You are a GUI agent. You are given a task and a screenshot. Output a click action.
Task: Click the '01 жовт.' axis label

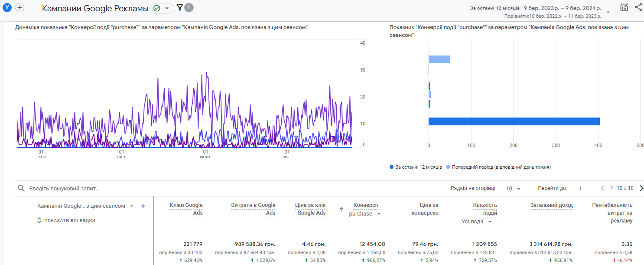pyautogui.click(x=205, y=154)
